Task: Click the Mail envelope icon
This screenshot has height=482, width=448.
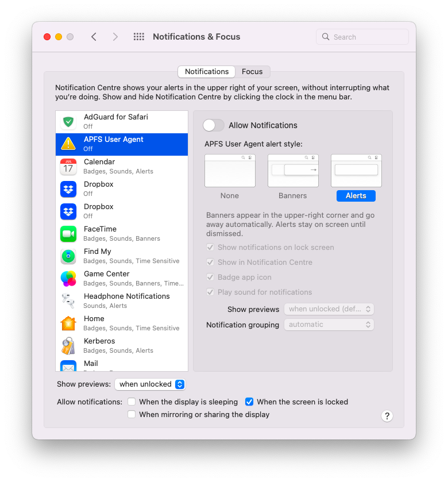Action: click(x=68, y=366)
